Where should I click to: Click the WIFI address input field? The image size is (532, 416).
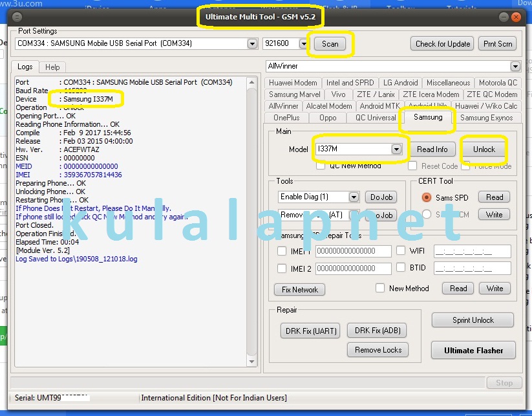pyautogui.click(x=473, y=251)
